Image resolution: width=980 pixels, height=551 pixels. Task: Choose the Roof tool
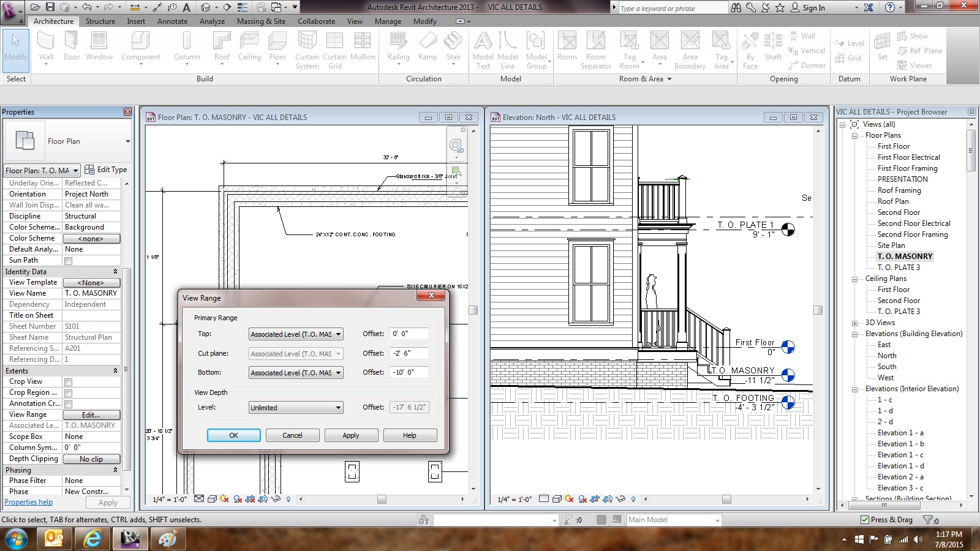click(222, 47)
